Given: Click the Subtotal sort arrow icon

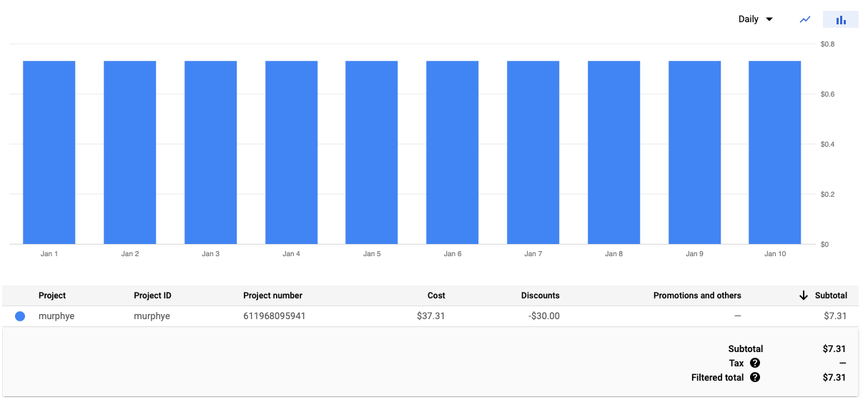Looking at the screenshot, I should (x=804, y=296).
